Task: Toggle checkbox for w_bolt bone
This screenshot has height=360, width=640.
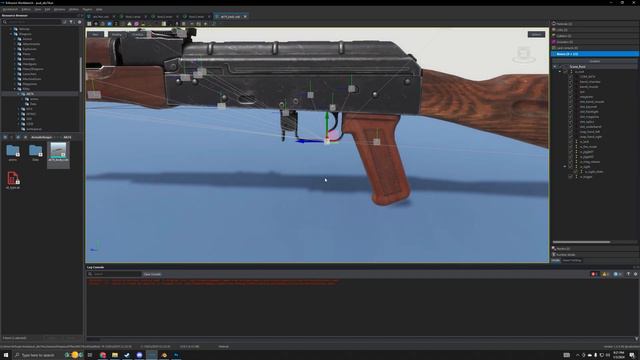Action: click(x=571, y=142)
